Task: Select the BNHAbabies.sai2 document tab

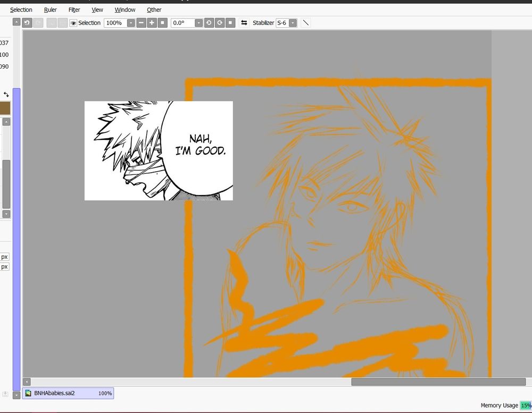Action: click(x=68, y=393)
